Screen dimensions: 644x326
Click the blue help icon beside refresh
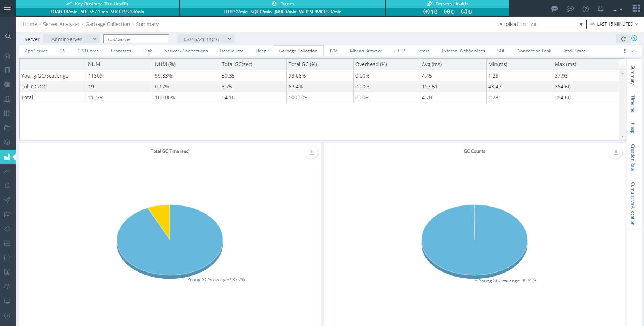click(634, 39)
